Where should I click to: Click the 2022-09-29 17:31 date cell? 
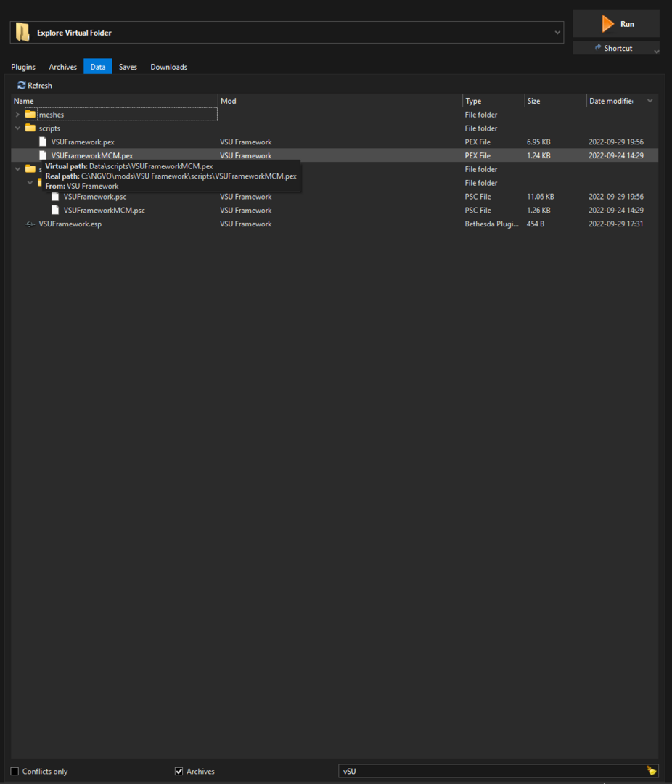[x=616, y=224]
